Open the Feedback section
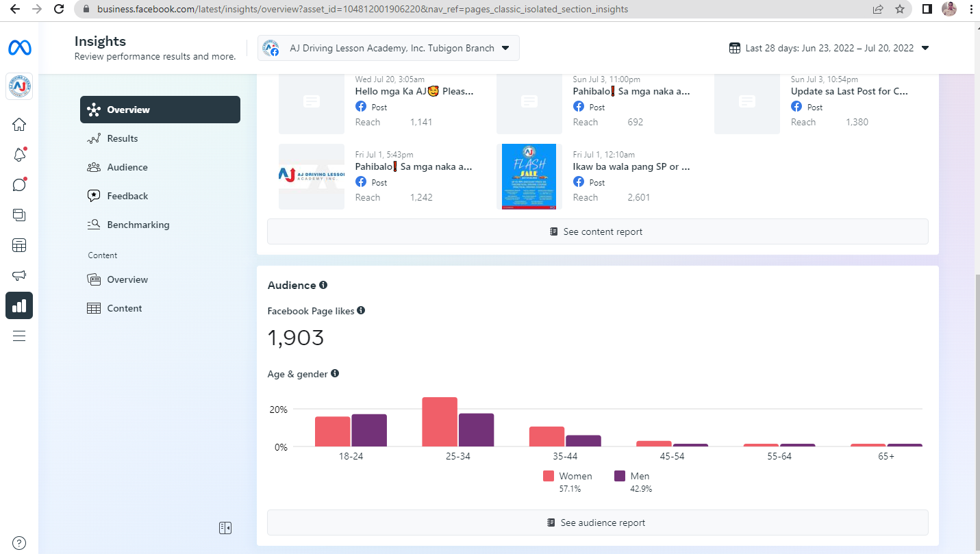This screenshot has width=980, height=554. click(x=160, y=196)
